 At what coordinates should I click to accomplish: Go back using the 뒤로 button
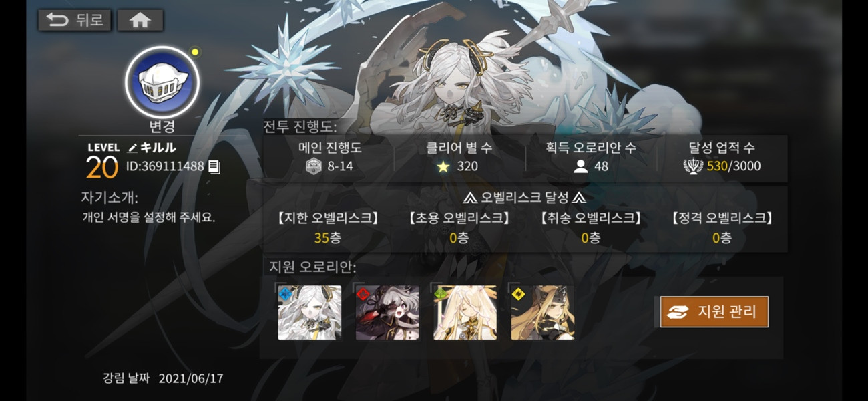click(x=75, y=20)
